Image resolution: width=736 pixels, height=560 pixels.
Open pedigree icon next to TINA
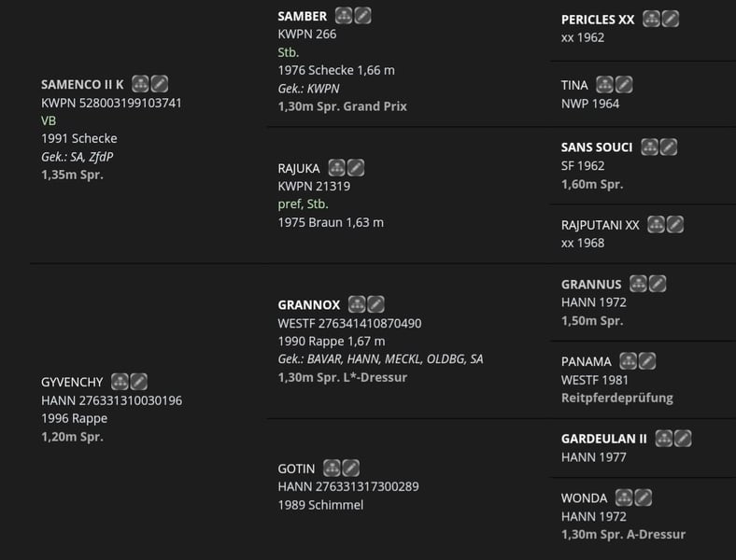click(x=604, y=85)
